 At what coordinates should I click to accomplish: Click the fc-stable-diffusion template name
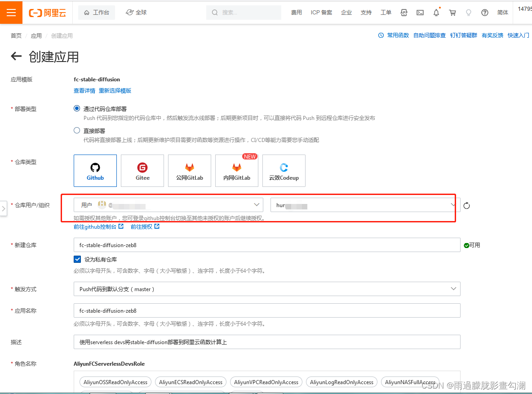(97, 80)
